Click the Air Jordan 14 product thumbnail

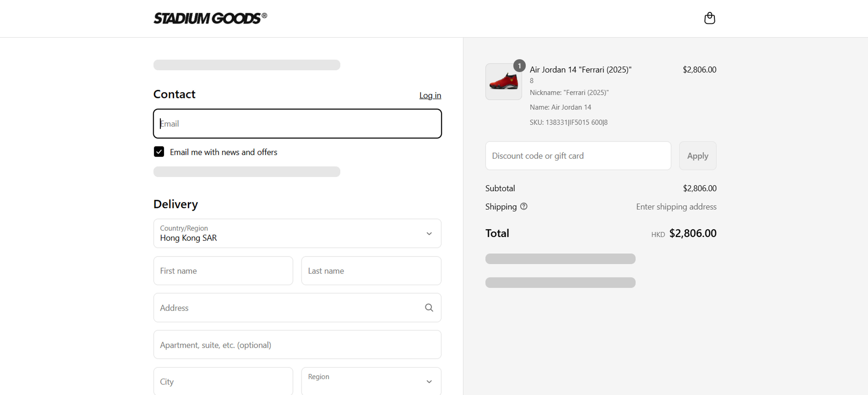[x=503, y=82]
